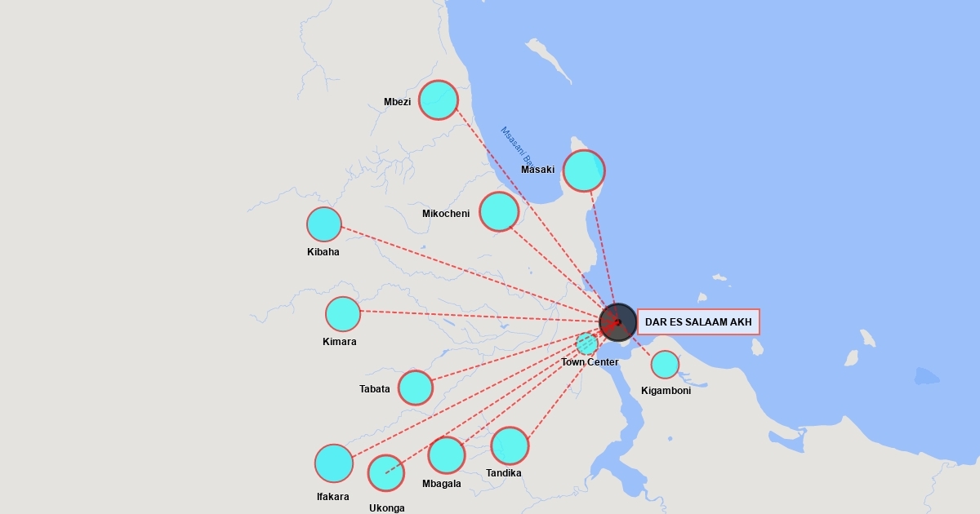The height and width of the screenshot is (514, 980).
Task: Select the Tandika circle marker
Action: pyautogui.click(x=510, y=445)
